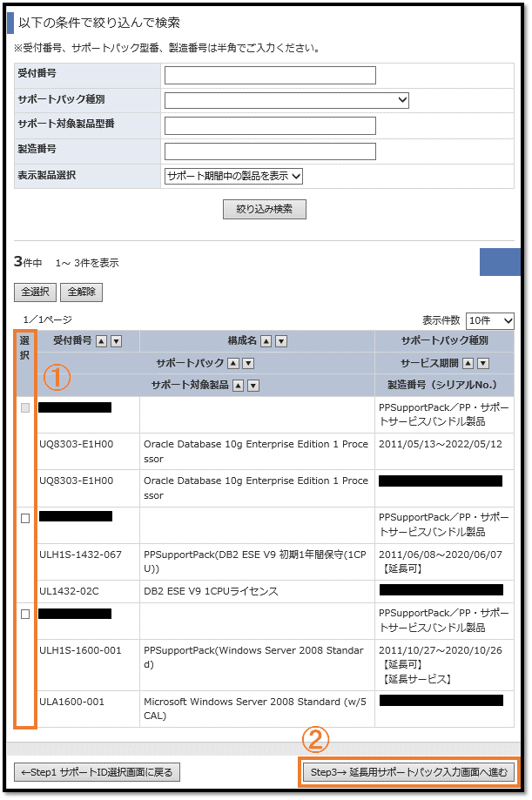The width and height of the screenshot is (532, 800).
Task: Sort 受付番号 column in ascending order
Action: (102, 341)
